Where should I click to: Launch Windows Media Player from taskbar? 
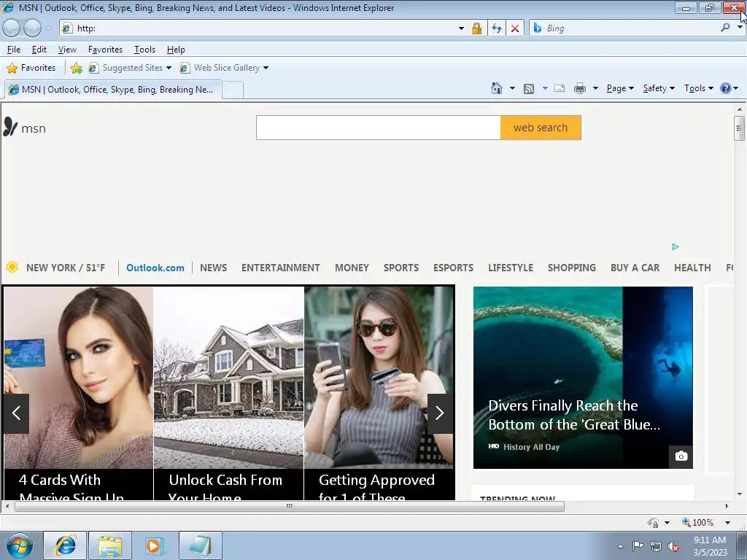coord(154,545)
